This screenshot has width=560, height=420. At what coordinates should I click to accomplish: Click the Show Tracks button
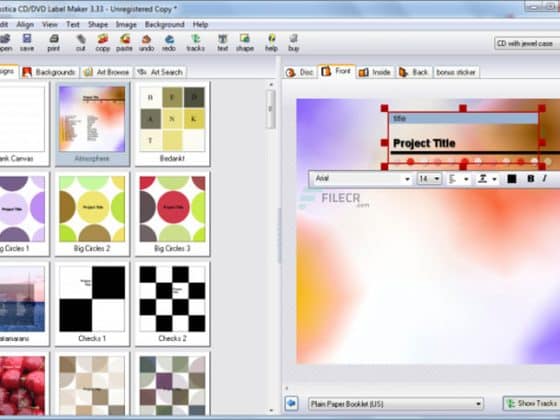point(532,404)
